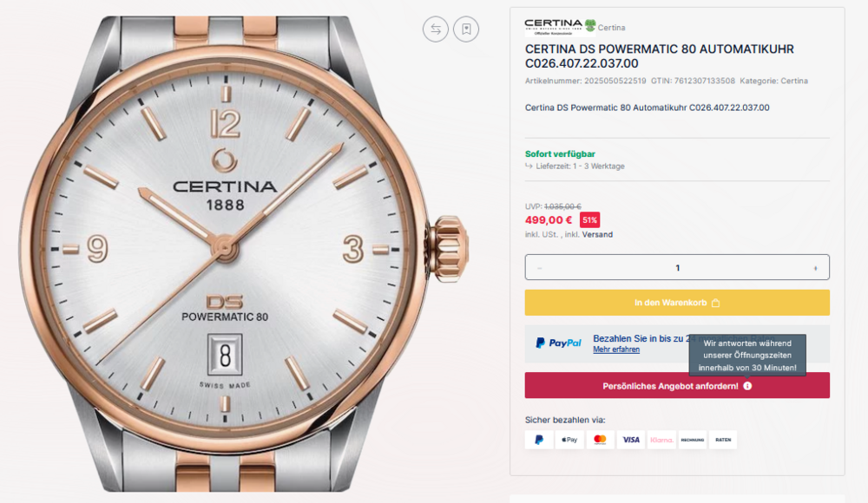Select the Raten payment icon
This screenshot has height=503, width=868.
tap(723, 440)
